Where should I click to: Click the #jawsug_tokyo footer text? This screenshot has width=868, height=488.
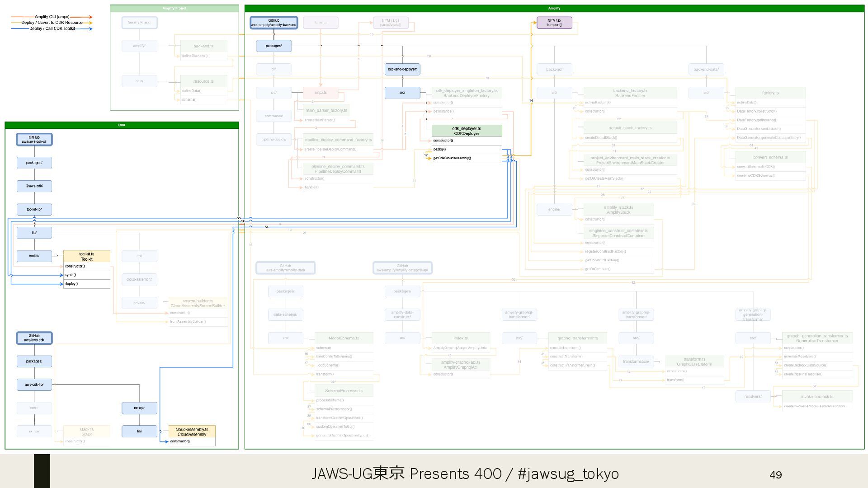tap(568, 474)
